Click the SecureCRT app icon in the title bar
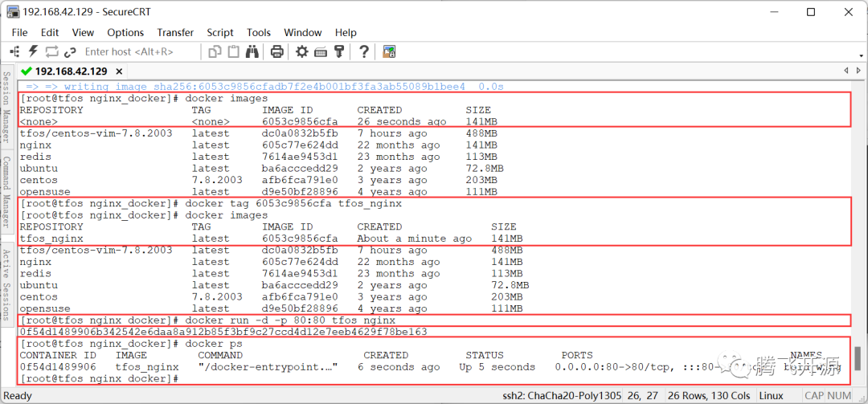868x404 pixels. click(x=12, y=11)
